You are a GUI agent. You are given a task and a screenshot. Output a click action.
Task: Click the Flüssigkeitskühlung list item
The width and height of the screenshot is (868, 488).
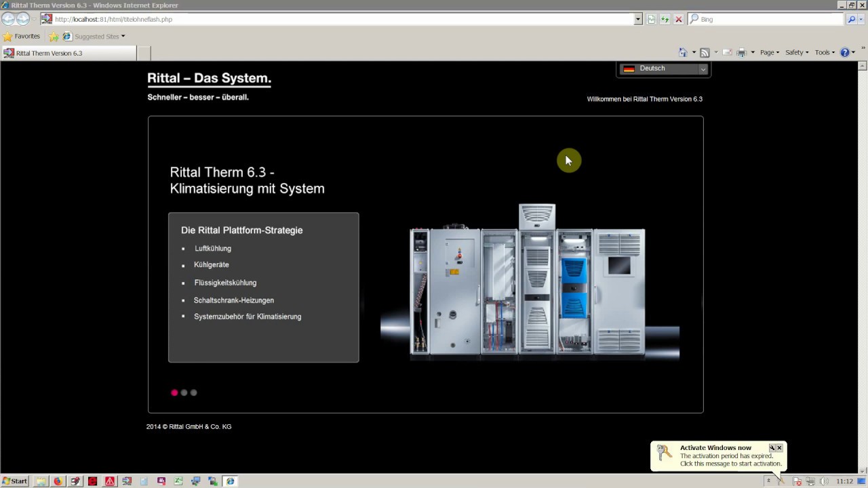[x=225, y=283]
